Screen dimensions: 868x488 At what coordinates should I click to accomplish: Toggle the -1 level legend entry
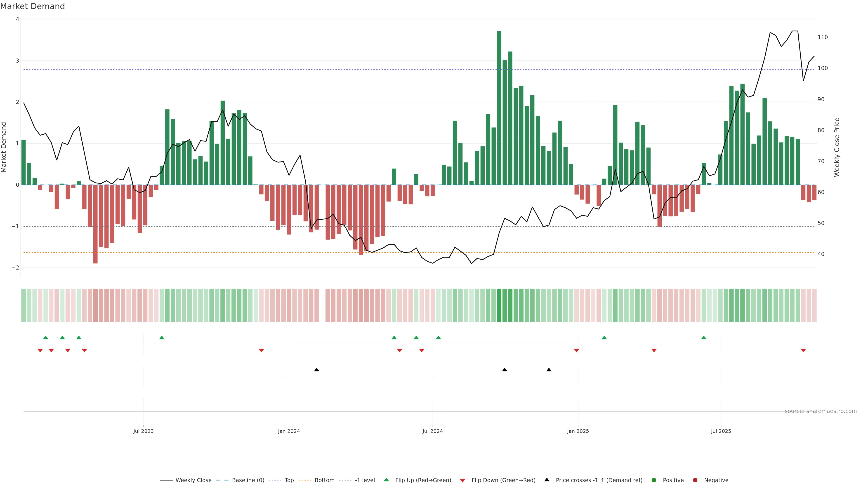pos(365,480)
